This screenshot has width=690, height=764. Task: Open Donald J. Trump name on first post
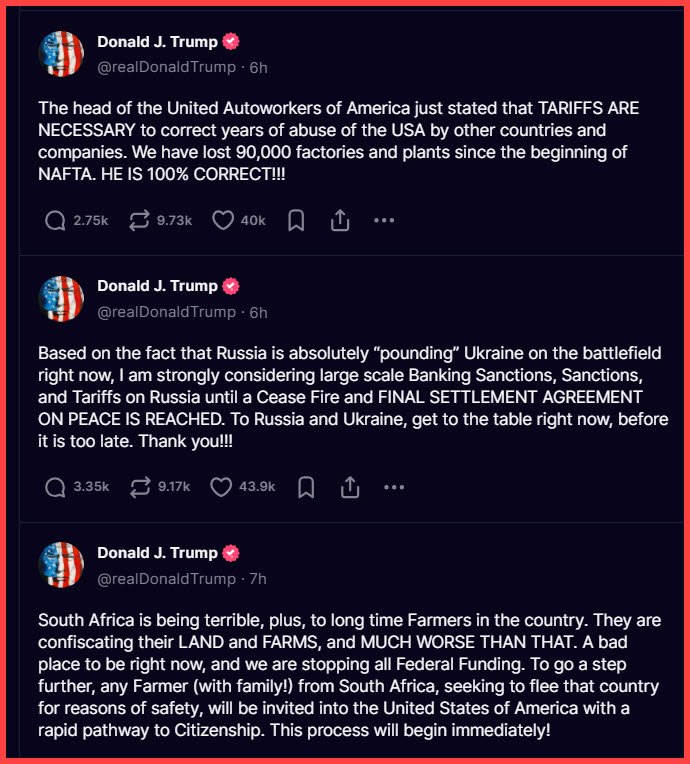tap(157, 42)
